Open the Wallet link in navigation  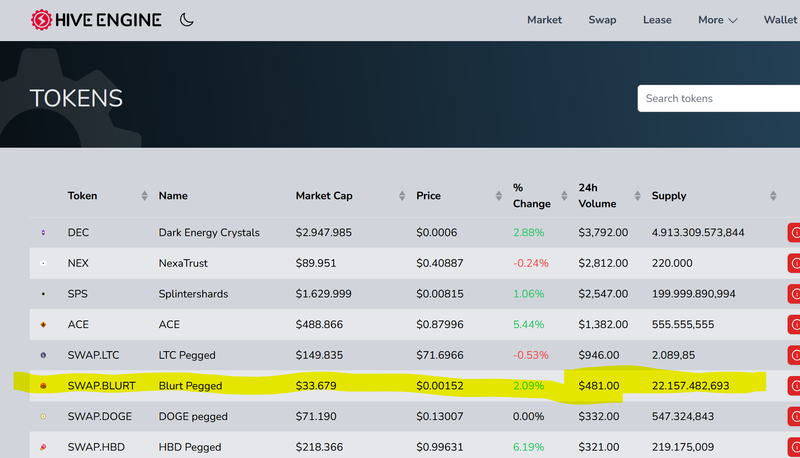pos(780,20)
